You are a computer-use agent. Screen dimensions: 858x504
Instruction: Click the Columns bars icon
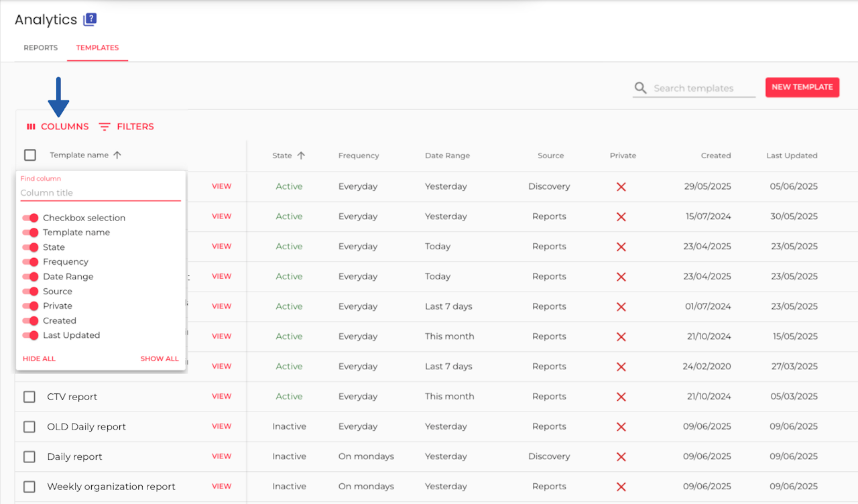point(31,127)
